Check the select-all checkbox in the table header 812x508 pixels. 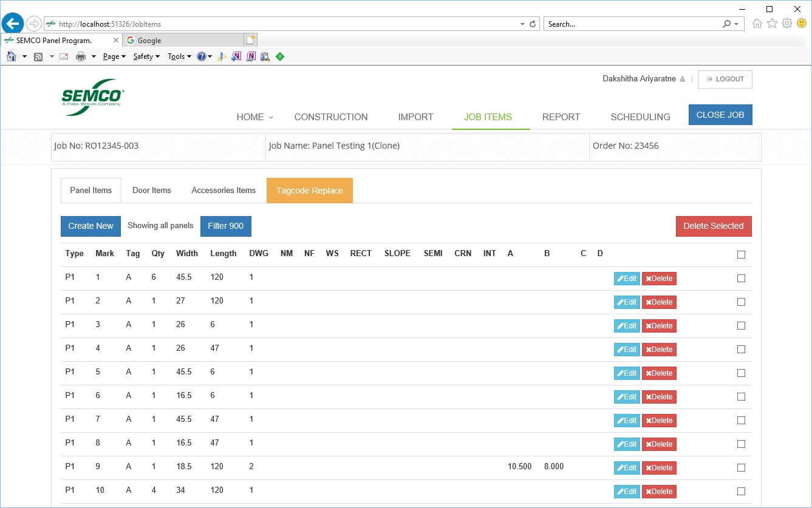[741, 254]
